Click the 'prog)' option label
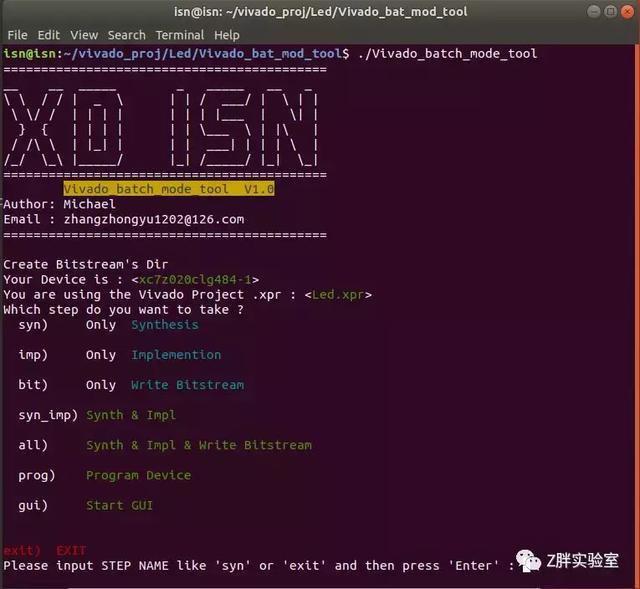640x589 pixels. coord(37,476)
